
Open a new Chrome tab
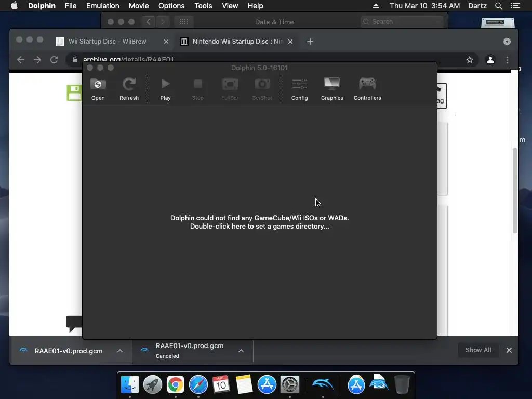[310, 42]
